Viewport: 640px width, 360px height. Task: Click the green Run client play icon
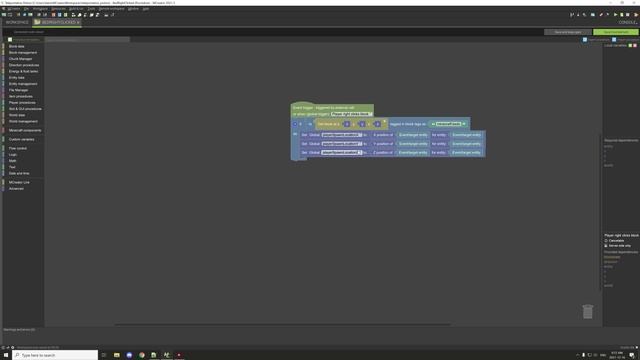pyautogui.click(x=616, y=15)
